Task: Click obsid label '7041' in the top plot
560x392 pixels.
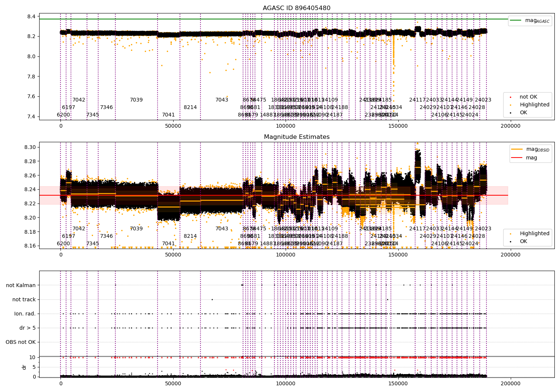Action: point(168,115)
